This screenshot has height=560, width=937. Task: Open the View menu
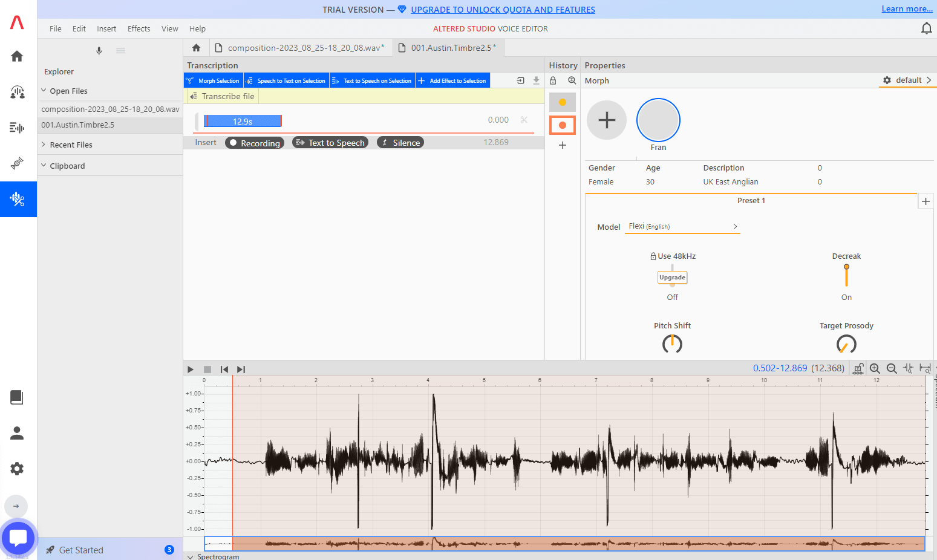pos(170,28)
